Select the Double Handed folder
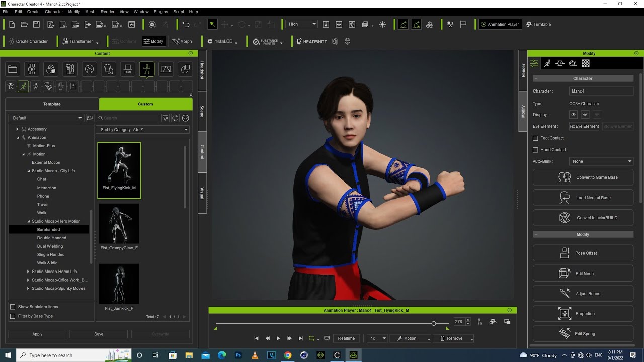The image size is (644, 362). point(51,238)
